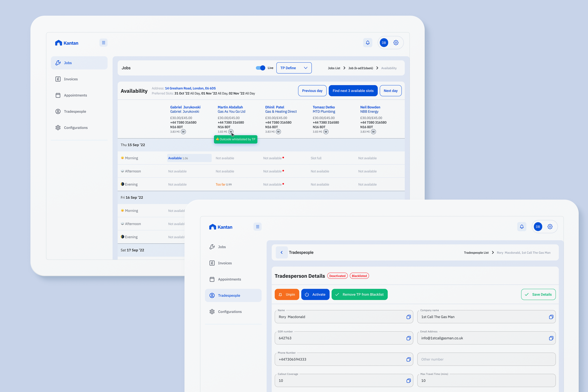This screenshot has width=588, height=392.
Task: Click the Name input field
Action: click(x=344, y=317)
